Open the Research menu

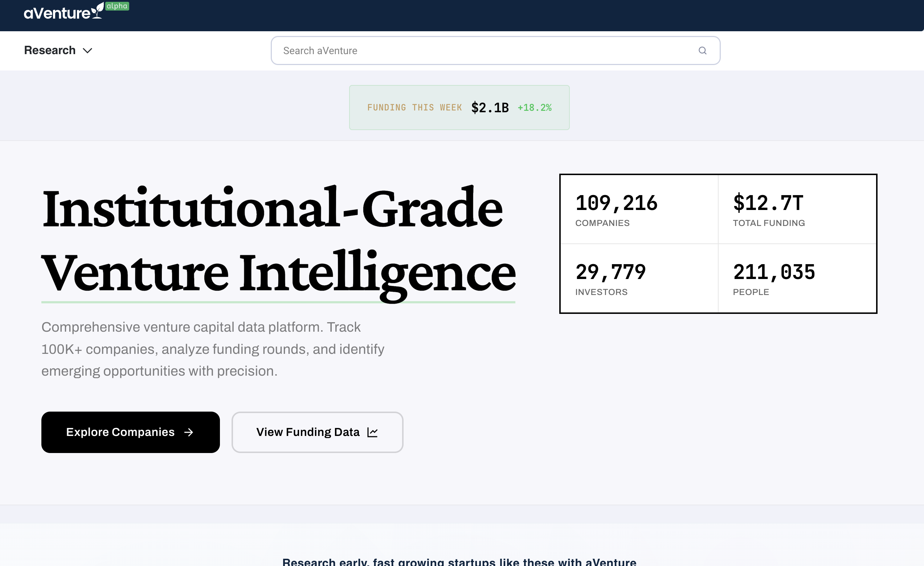point(50,50)
